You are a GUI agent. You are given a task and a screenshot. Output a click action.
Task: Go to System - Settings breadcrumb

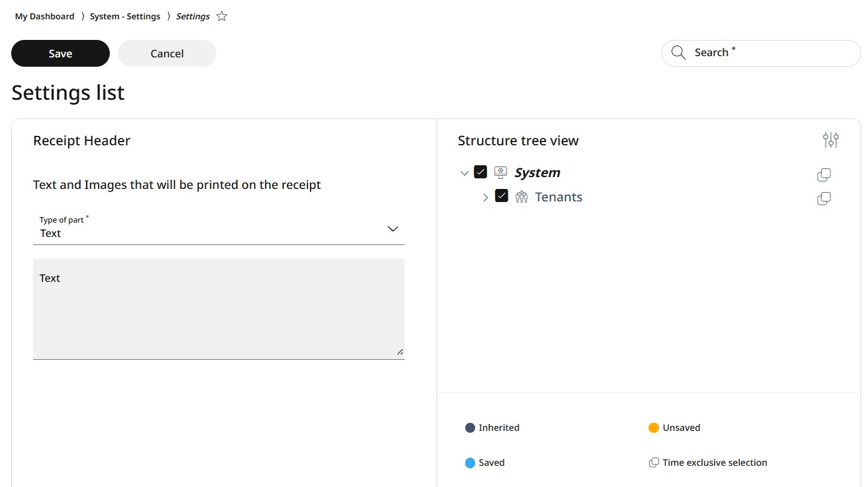coord(125,16)
